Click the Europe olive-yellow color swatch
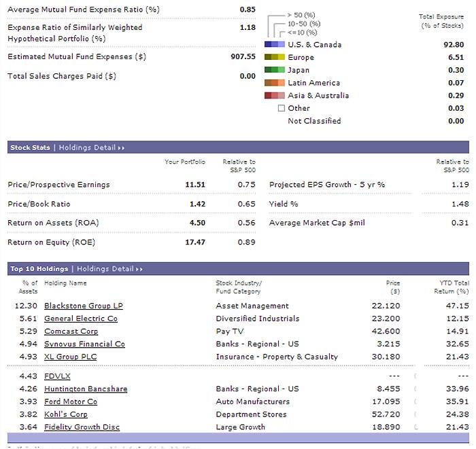 275,57
